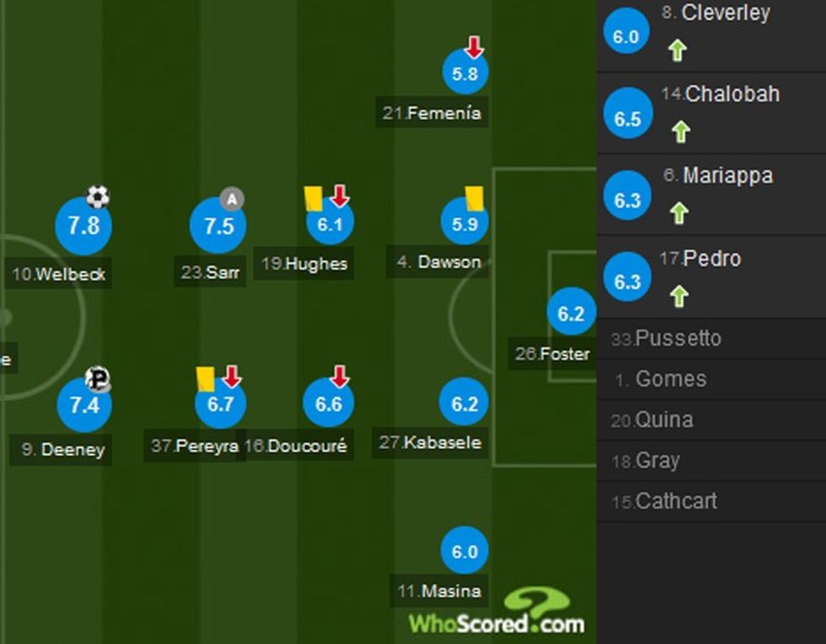Click the assist icon above Sarr
Image resolution: width=826 pixels, height=644 pixels.
(232, 199)
